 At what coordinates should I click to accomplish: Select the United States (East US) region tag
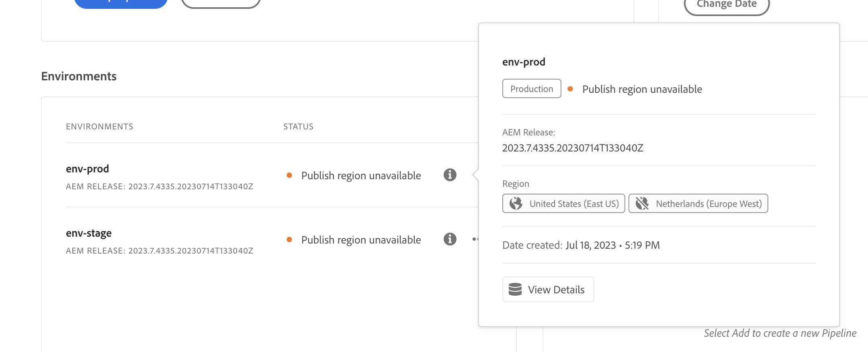pyautogui.click(x=563, y=203)
